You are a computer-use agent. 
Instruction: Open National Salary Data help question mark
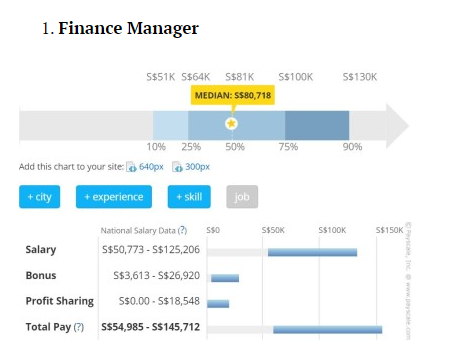[x=182, y=230]
